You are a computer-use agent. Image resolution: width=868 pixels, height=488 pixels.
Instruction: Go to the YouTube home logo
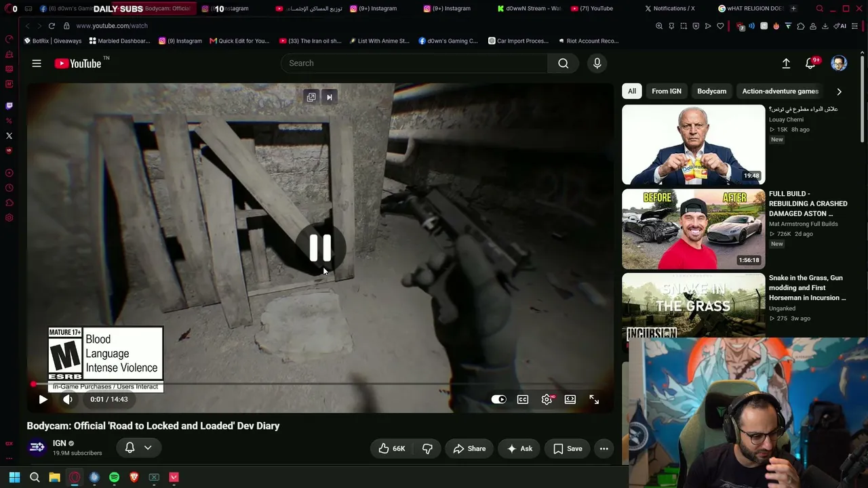pyautogui.click(x=78, y=63)
